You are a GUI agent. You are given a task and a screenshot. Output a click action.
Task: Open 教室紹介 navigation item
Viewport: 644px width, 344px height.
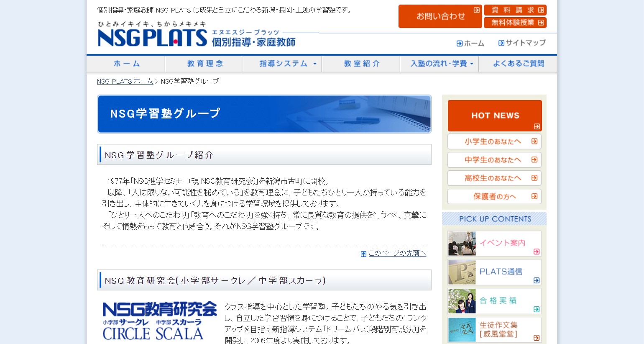pyautogui.click(x=361, y=64)
